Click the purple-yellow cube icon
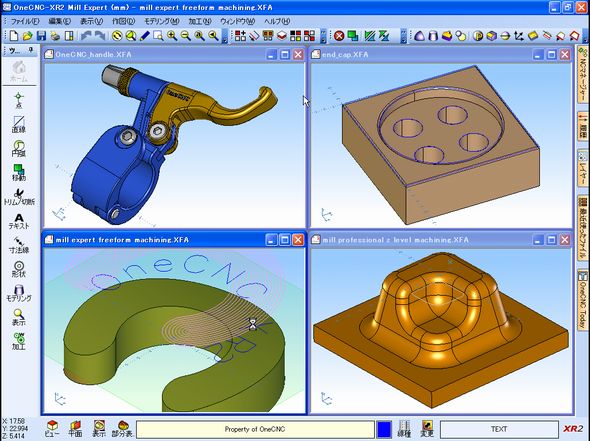This screenshot has width=590, height=441. click(491, 36)
